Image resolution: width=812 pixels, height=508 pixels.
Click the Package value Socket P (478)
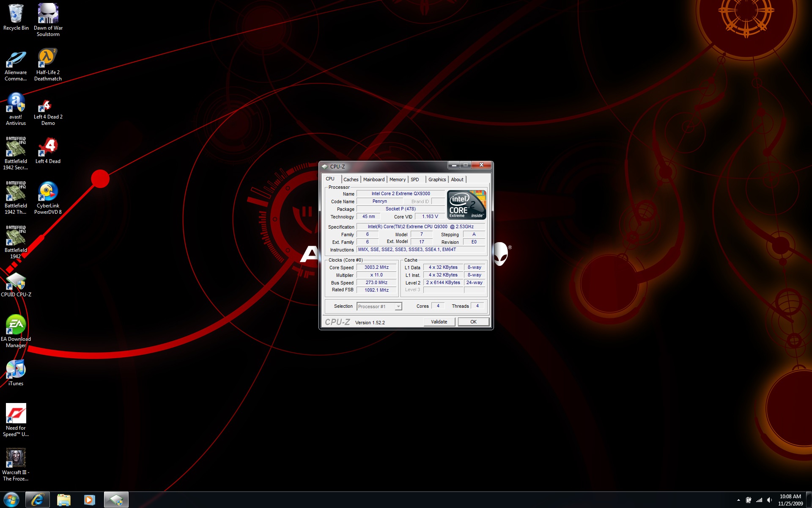[x=401, y=209]
